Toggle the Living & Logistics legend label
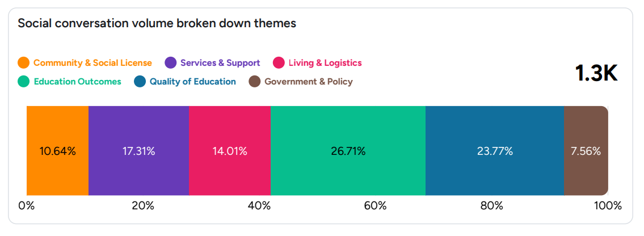This screenshot has width=644, height=236. click(x=325, y=63)
